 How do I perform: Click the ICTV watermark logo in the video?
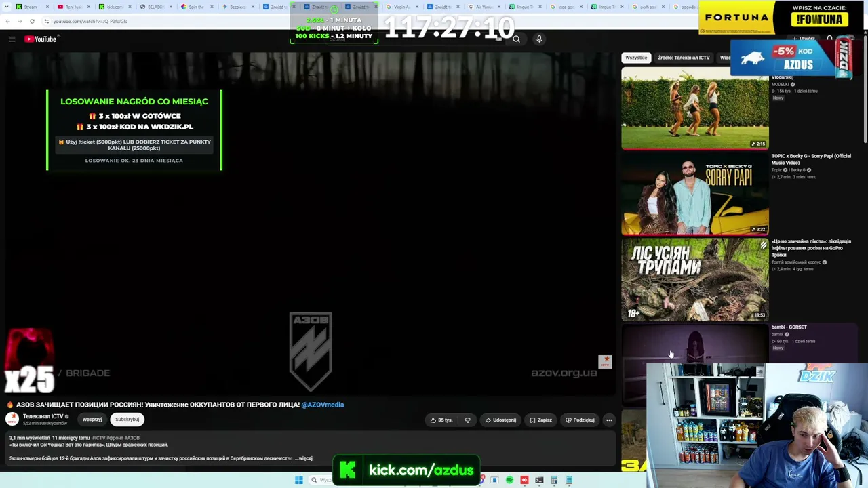(x=605, y=362)
